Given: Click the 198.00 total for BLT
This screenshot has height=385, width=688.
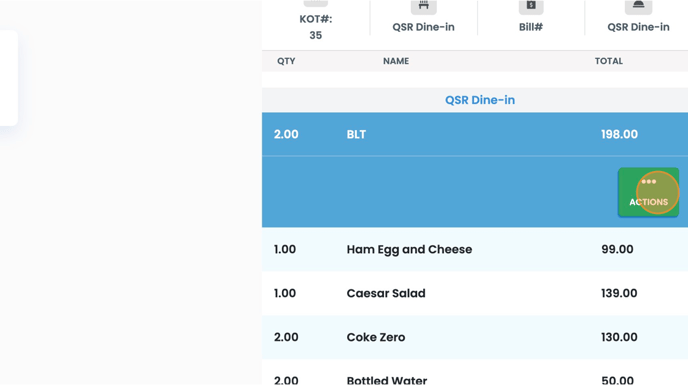Looking at the screenshot, I should 619,134.
